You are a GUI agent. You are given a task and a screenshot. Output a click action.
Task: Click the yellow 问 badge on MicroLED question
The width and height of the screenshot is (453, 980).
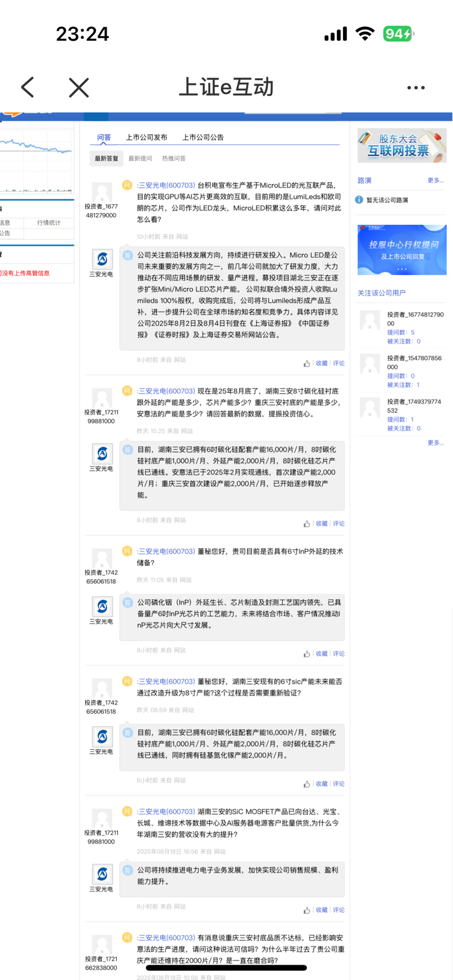(x=127, y=185)
